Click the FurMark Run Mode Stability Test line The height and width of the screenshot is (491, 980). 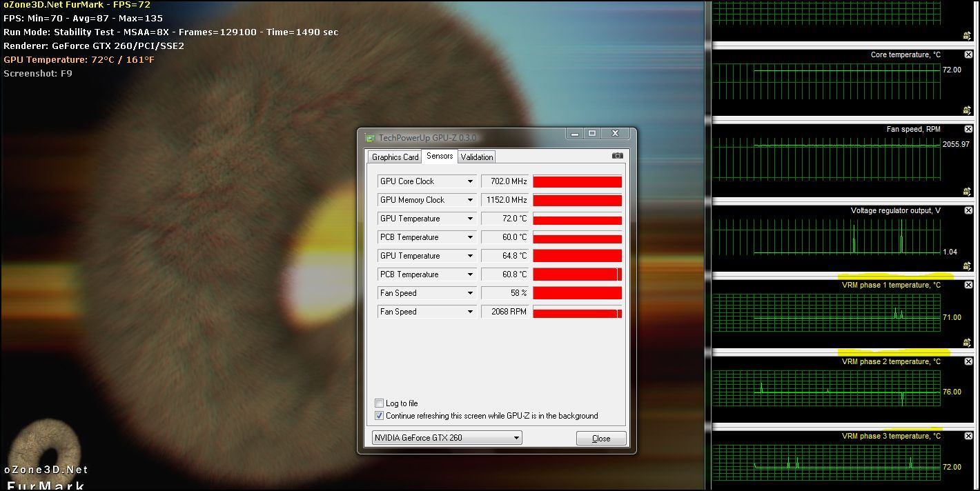[170, 32]
